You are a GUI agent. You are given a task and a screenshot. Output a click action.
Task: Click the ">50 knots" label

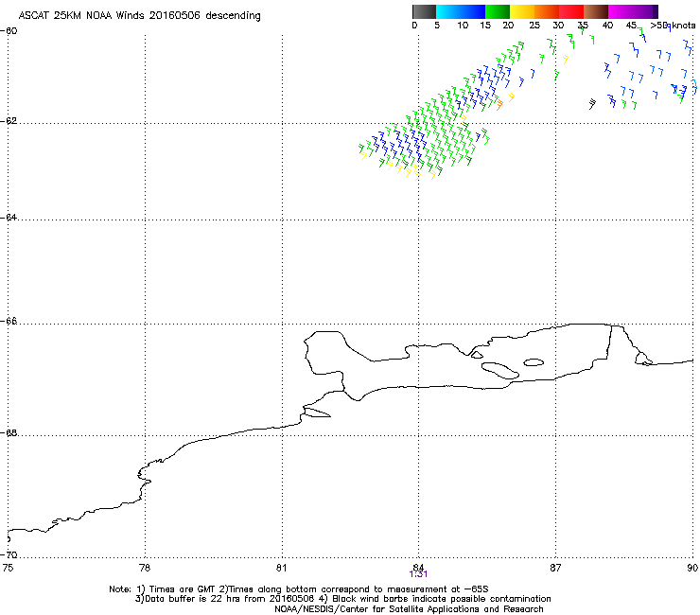tap(673, 26)
